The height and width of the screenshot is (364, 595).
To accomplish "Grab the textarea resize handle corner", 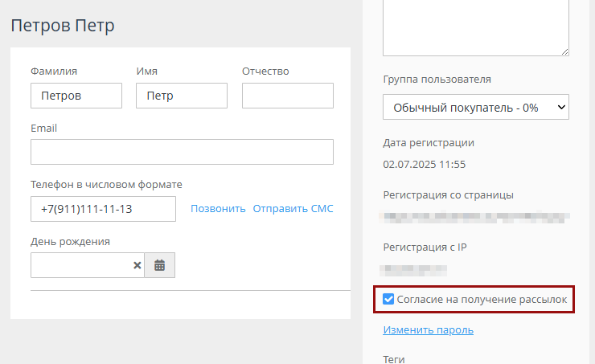I will click(x=565, y=52).
